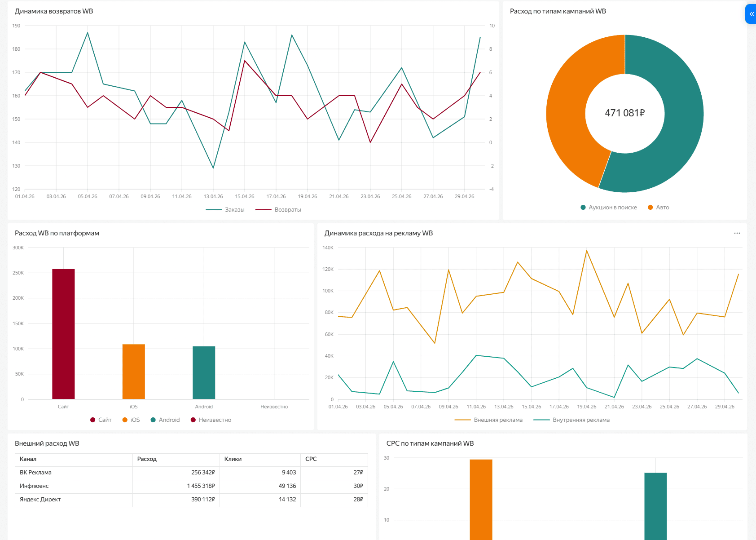Toggle the Неизвестно legend entry below the platform chart

[211, 420]
